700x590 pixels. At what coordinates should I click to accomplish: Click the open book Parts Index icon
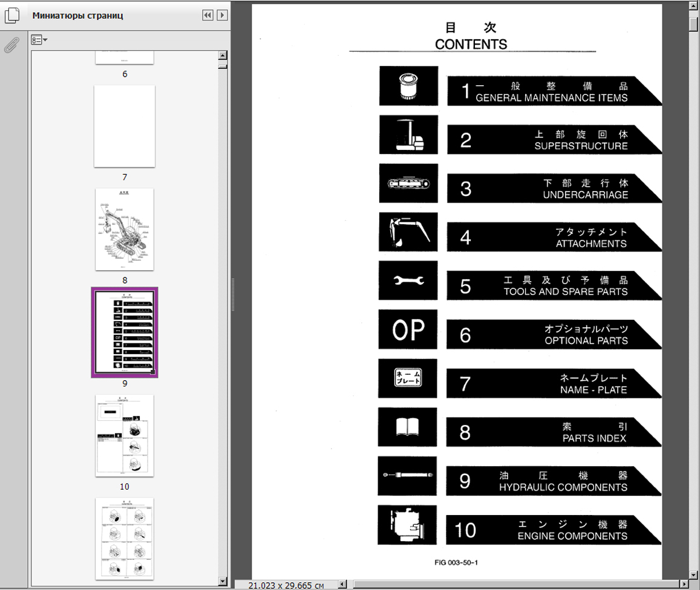(x=408, y=427)
